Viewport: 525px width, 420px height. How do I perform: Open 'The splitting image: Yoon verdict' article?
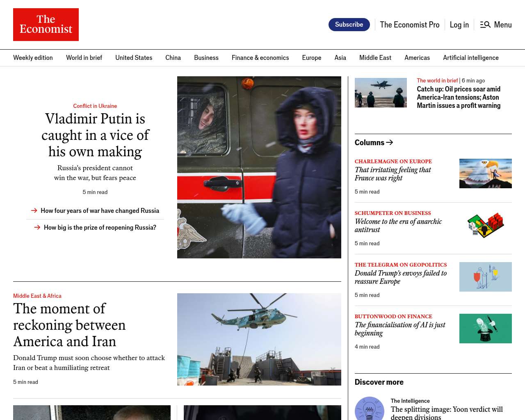(447, 413)
